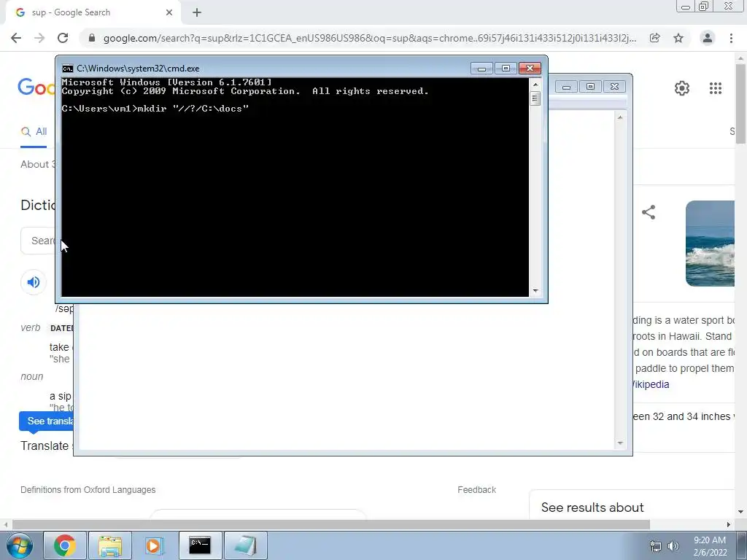Open the Windows Start menu
The width and height of the screenshot is (747, 560).
pyautogui.click(x=18, y=545)
